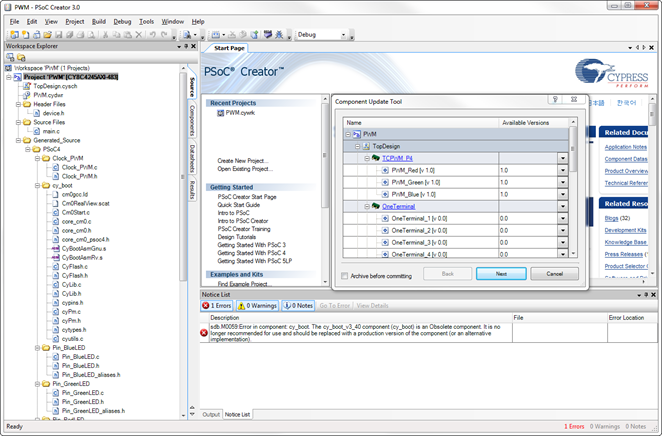Click Open Existing Project link
The image size is (662, 436).
click(x=245, y=169)
